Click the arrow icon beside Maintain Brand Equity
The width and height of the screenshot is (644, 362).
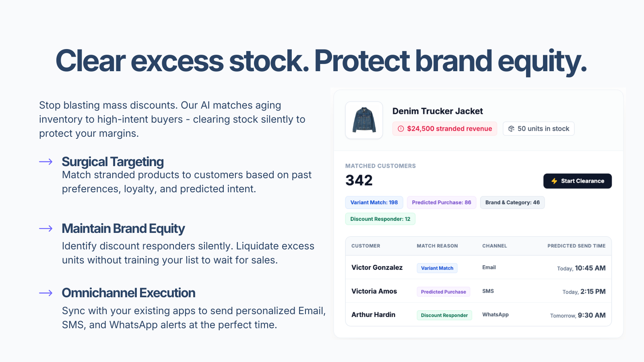pyautogui.click(x=46, y=228)
